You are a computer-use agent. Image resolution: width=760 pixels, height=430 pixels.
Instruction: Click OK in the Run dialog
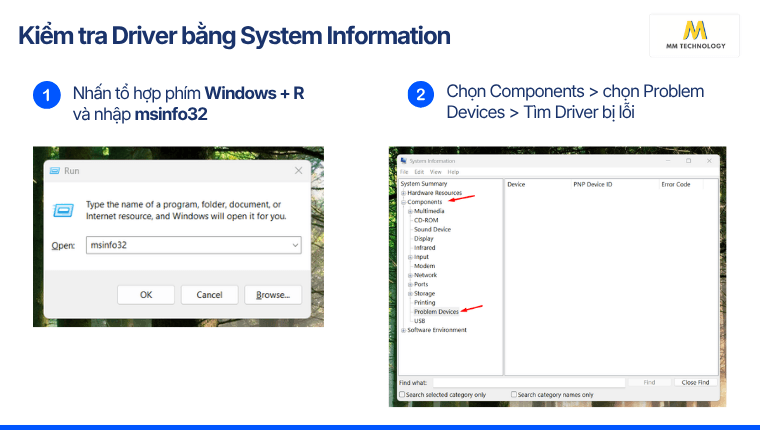(x=146, y=295)
